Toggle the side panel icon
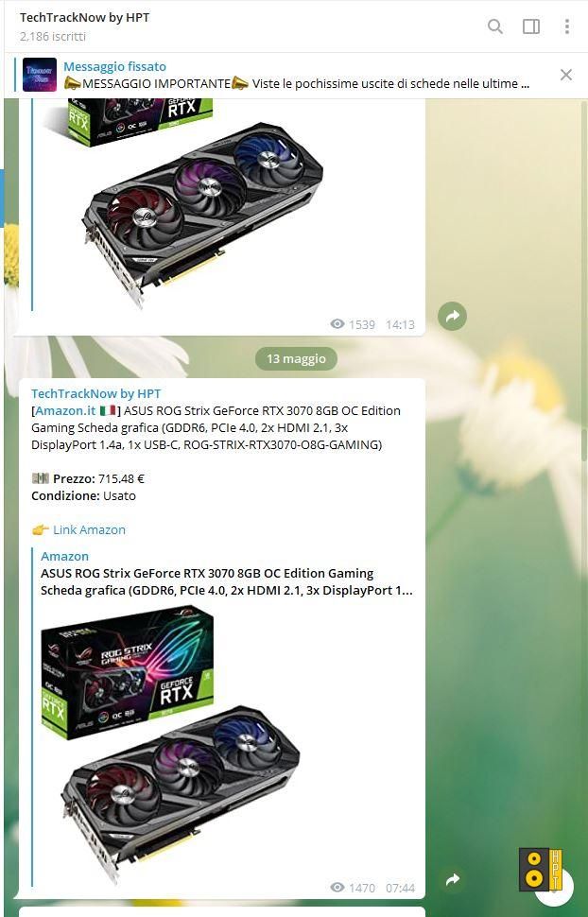The image size is (588, 917). 531,26
